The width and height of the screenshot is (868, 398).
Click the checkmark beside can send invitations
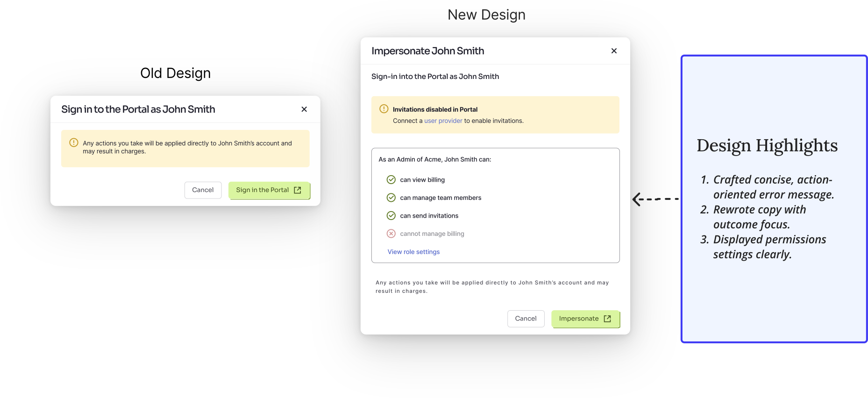click(391, 216)
